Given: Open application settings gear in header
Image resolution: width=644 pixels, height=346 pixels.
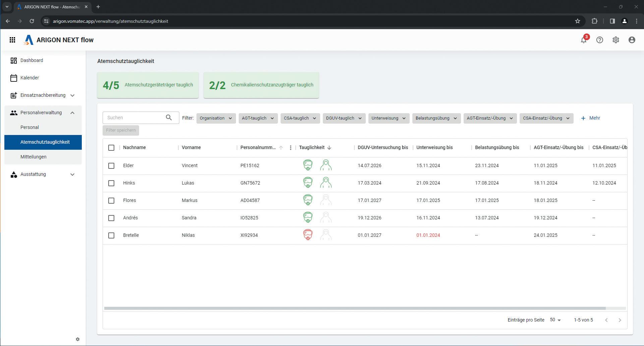Looking at the screenshot, I should (x=616, y=40).
